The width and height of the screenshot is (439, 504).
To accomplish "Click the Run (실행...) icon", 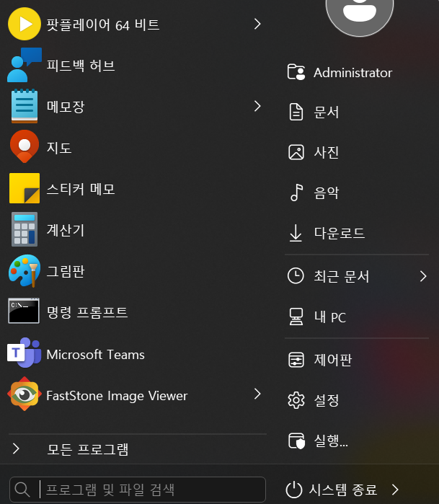I will point(296,441).
